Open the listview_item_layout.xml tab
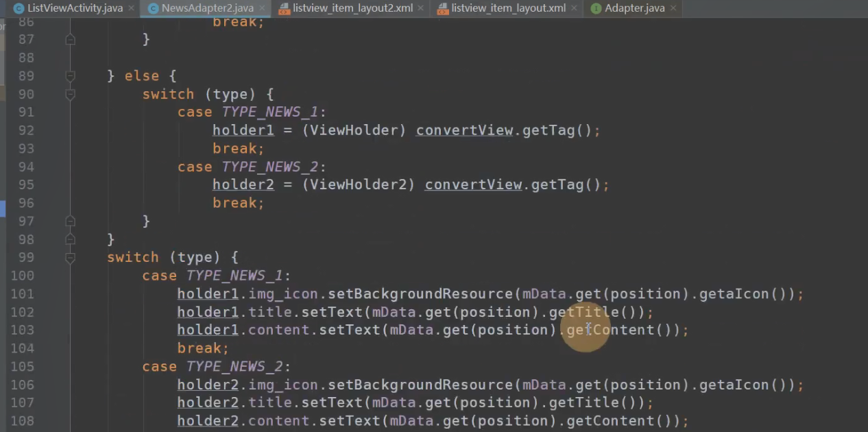The image size is (868, 432). pyautogui.click(x=509, y=8)
